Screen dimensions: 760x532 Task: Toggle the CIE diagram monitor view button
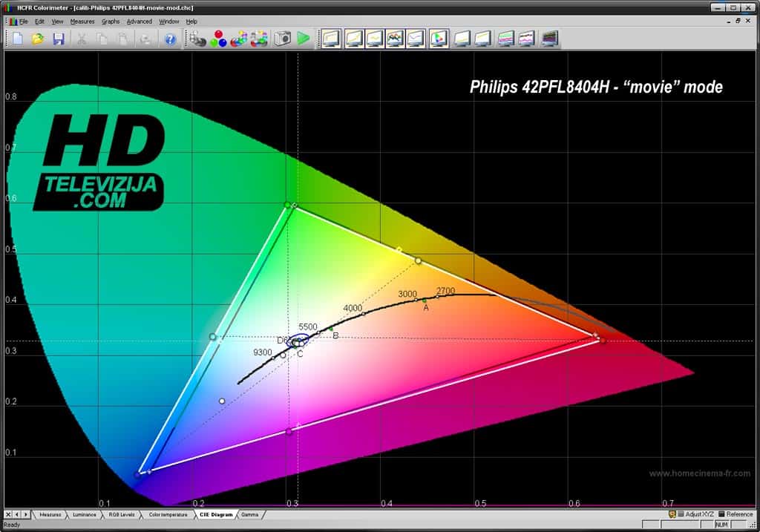pos(439,39)
